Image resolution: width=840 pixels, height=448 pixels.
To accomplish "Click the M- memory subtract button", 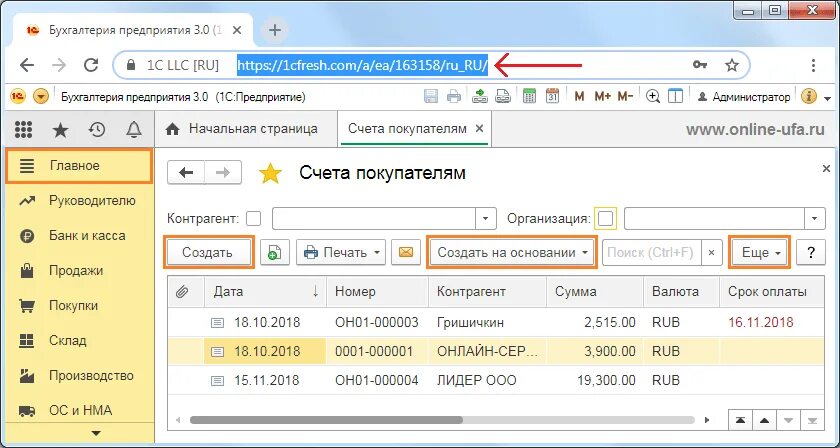I will pos(625,96).
